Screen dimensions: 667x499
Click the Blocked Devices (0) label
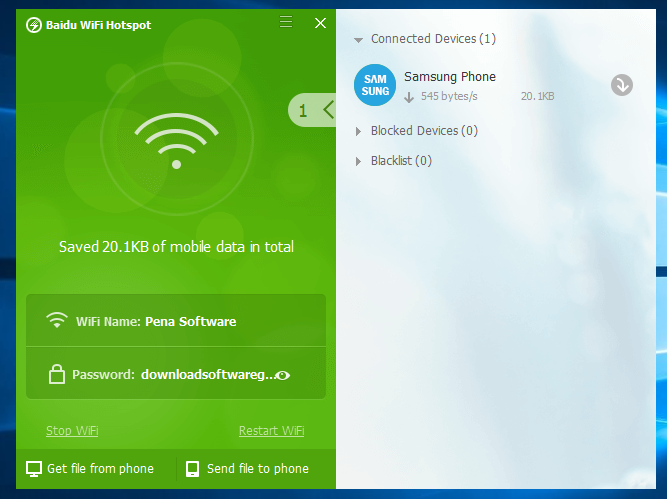(424, 131)
